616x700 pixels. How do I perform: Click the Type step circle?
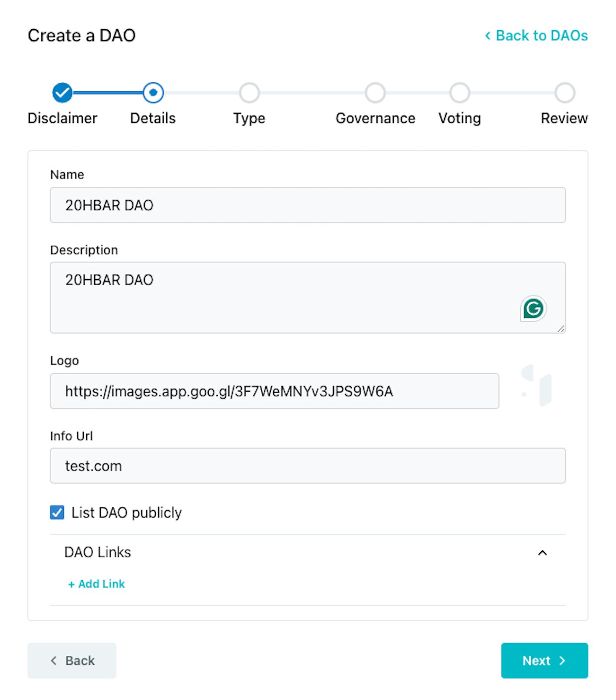249,93
